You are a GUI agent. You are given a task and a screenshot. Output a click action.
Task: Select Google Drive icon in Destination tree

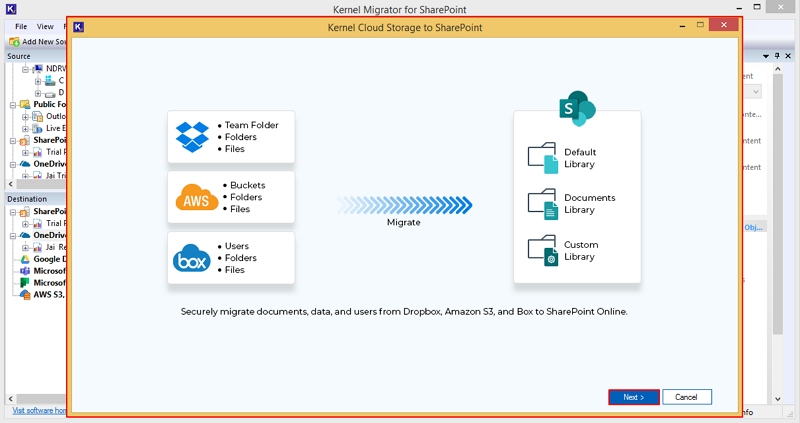point(25,259)
